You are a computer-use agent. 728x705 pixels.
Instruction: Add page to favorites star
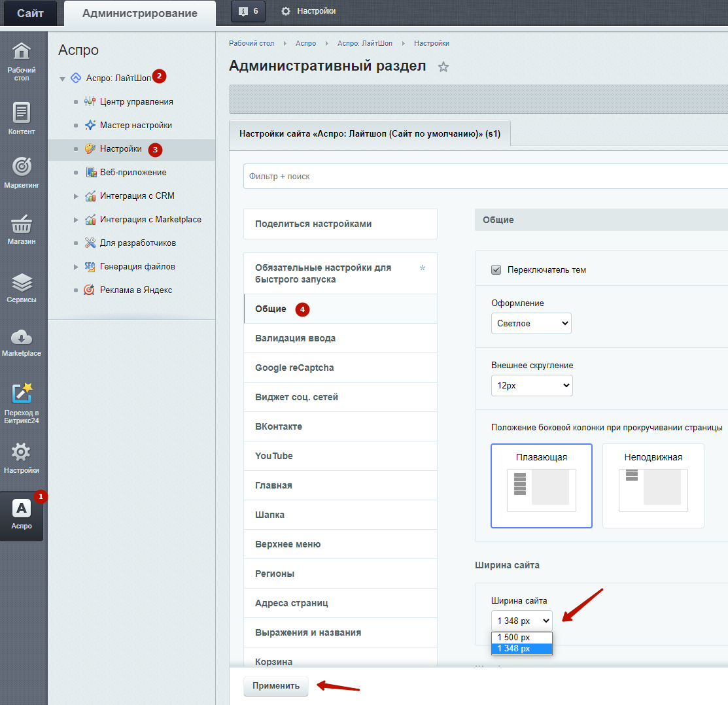[x=443, y=67]
